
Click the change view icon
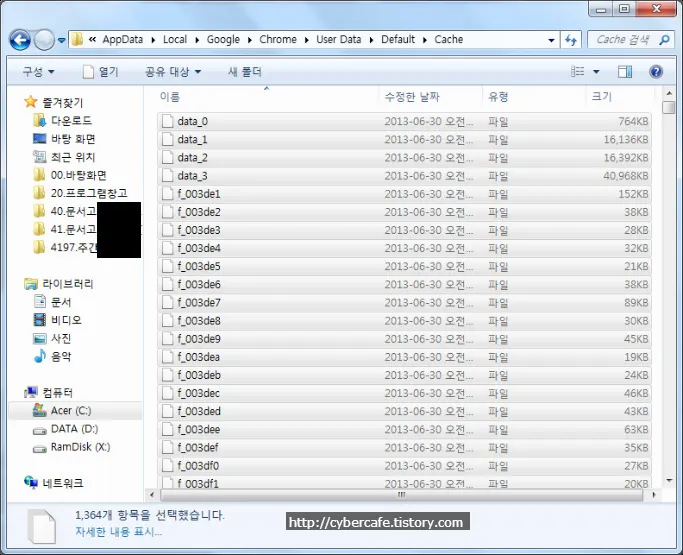pyautogui.click(x=578, y=71)
